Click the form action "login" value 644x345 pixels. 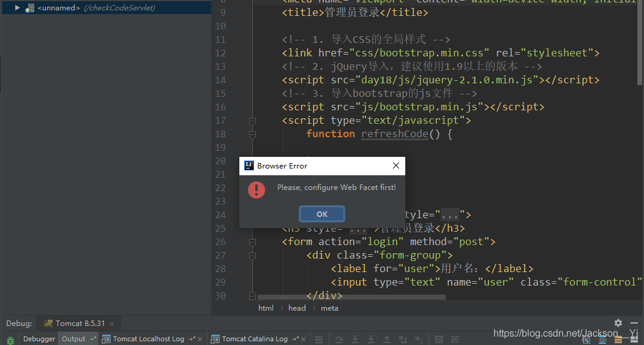coord(383,242)
